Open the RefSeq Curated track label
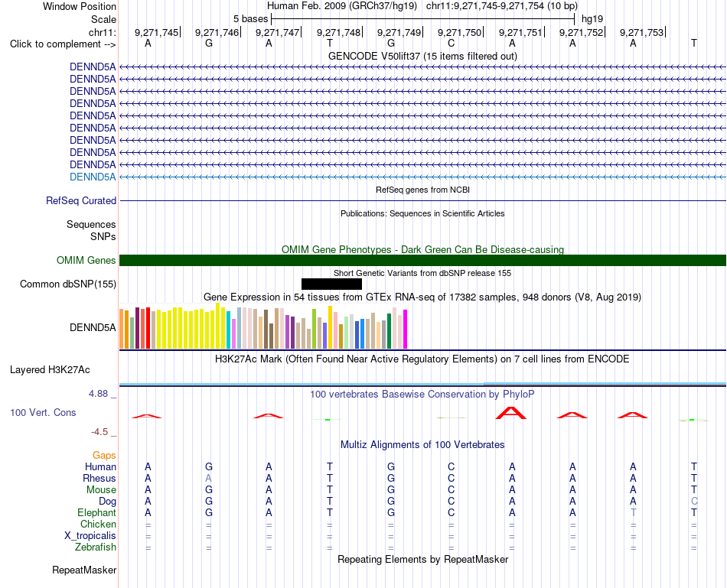 81,200
